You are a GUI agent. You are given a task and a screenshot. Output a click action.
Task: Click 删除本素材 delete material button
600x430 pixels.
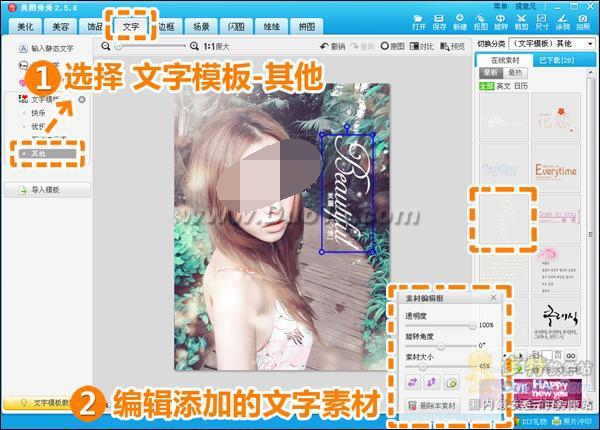click(x=432, y=406)
